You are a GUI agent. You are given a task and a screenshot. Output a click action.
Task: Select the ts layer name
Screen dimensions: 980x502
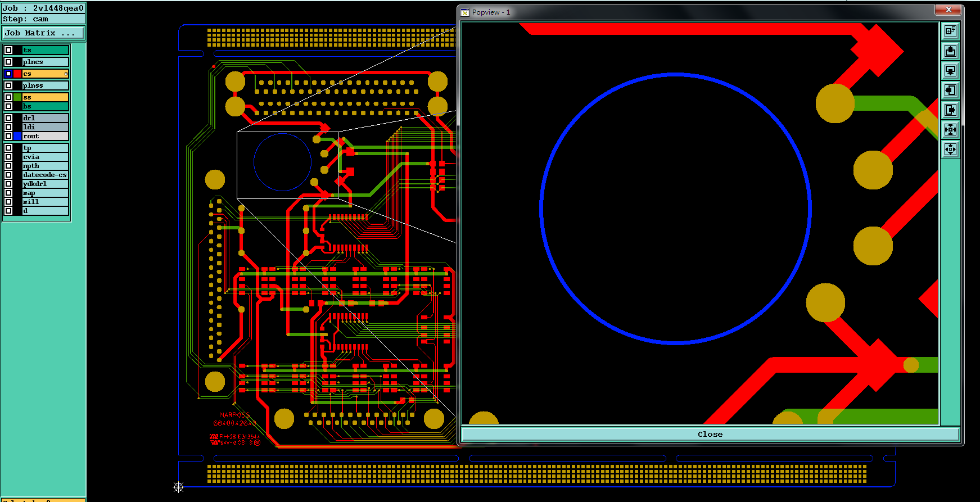pyautogui.click(x=46, y=50)
